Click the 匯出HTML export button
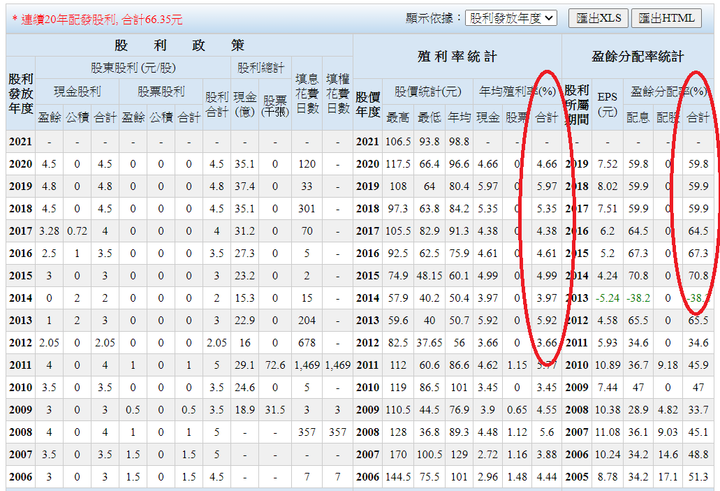 coord(666,18)
